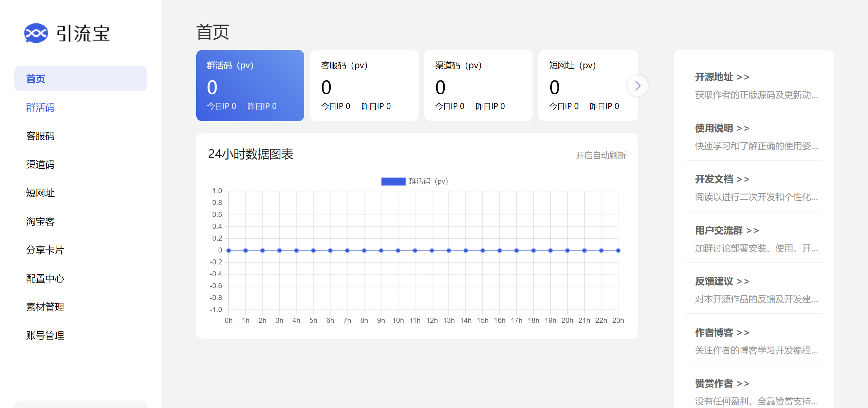
Task: Click the 引流宝 brand name text
Action: point(83,33)
